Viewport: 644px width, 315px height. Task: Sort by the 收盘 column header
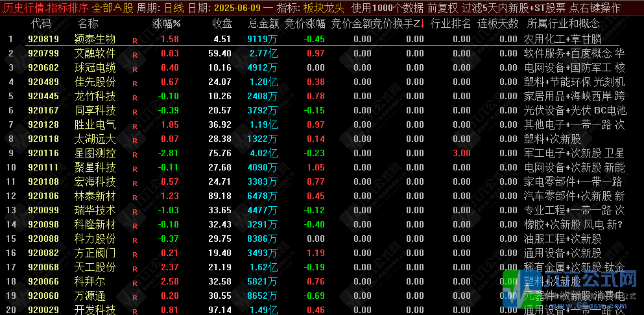point(222,24)
